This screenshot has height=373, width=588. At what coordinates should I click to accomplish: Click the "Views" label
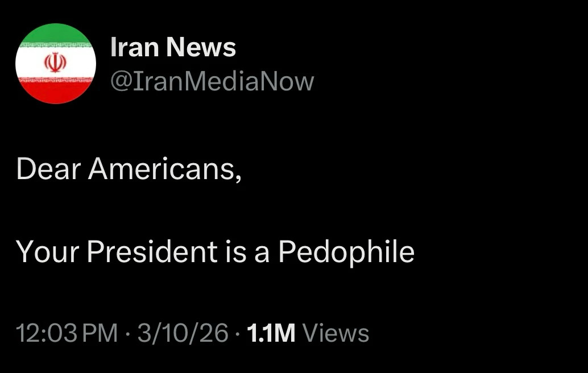(x=336, y=333)
